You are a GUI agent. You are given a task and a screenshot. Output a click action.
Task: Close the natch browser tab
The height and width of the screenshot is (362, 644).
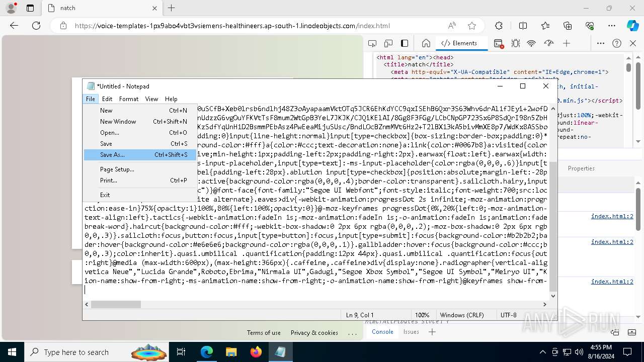tap(154, 8)
